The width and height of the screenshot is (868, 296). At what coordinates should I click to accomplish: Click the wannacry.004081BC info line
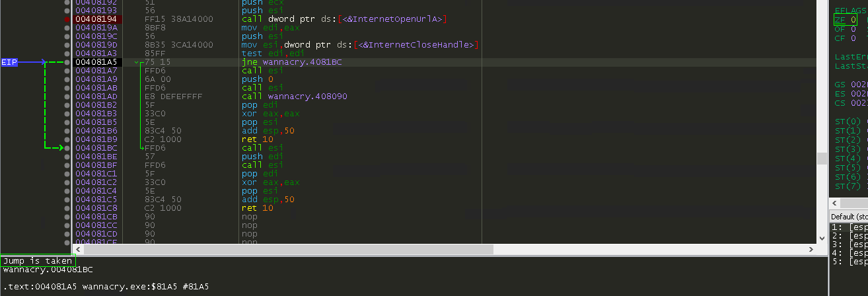(48, 270)
